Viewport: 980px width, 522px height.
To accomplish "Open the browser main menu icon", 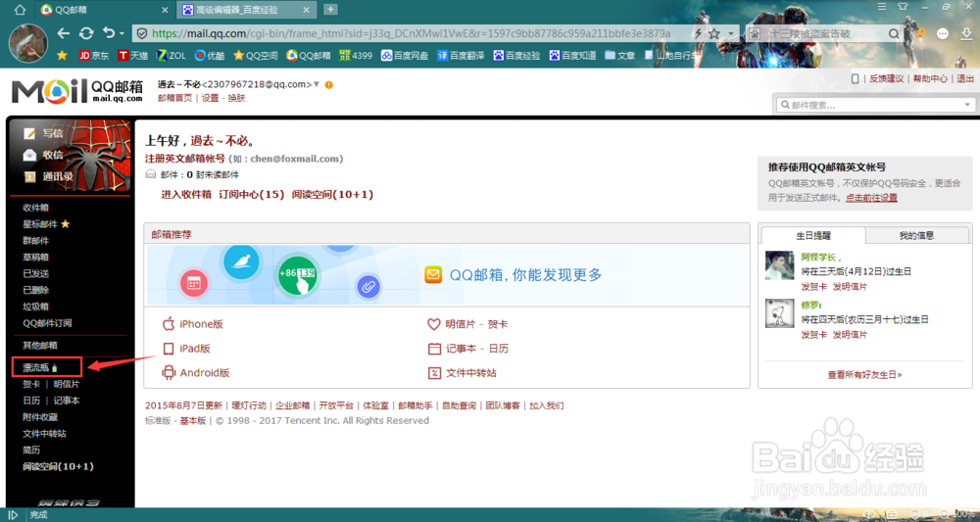I will pyautogui.click(x=882, y=7).
